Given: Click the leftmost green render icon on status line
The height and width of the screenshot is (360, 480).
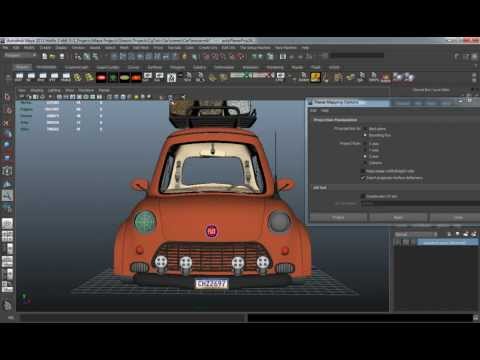Looking at the screenshot, I should click(x=255, y=56).
